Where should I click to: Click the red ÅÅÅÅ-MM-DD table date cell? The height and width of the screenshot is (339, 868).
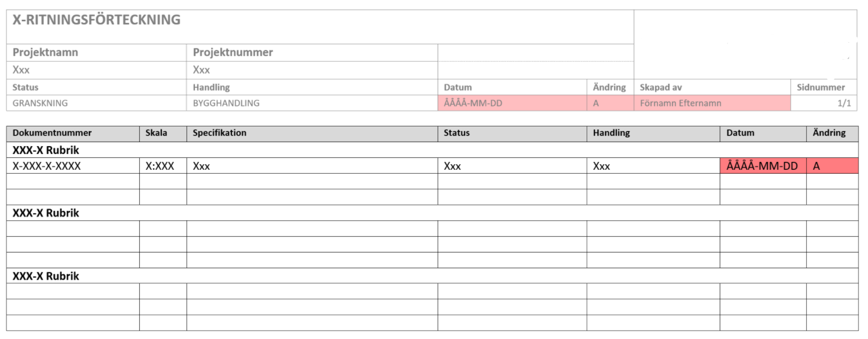(x=763, y=166)
